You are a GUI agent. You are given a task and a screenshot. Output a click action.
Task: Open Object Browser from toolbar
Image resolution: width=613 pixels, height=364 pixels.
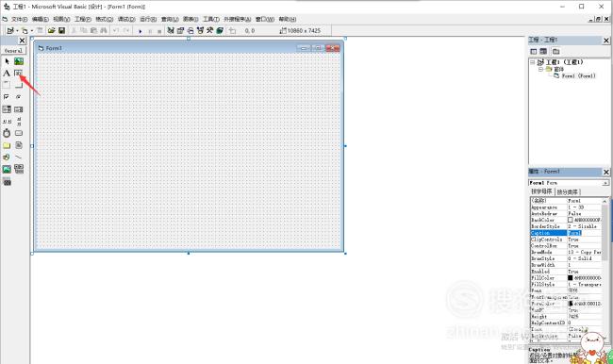[x=200, y=30]
